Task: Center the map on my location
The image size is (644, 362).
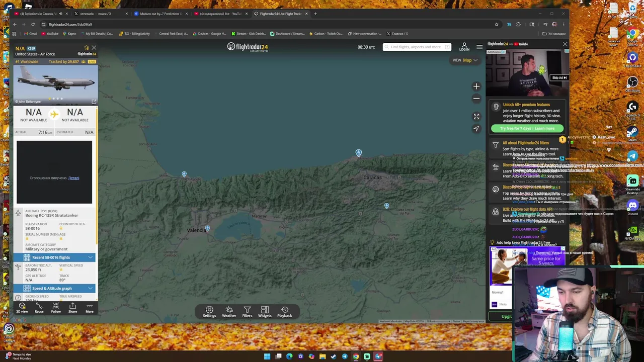Action: click(476, 129)
